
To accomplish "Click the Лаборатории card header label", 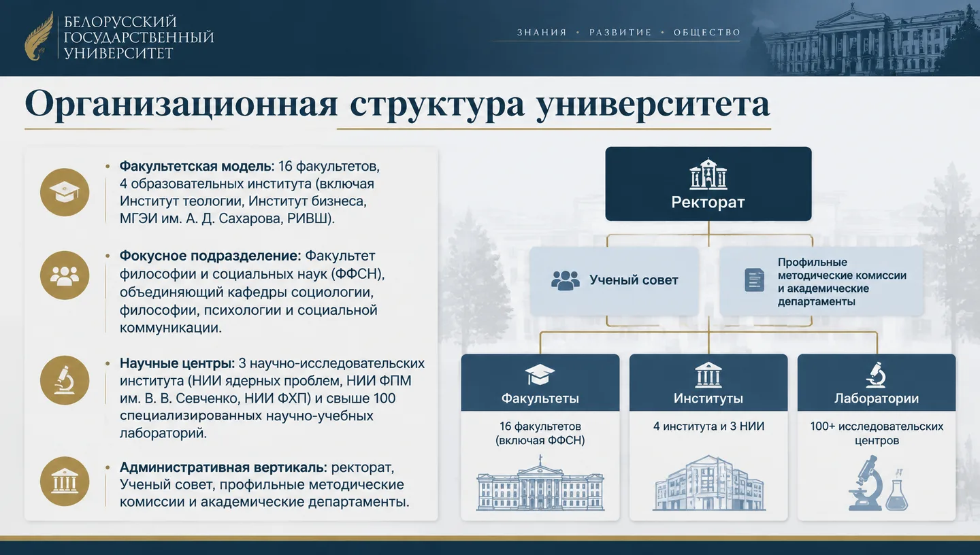I will (877, 399).
